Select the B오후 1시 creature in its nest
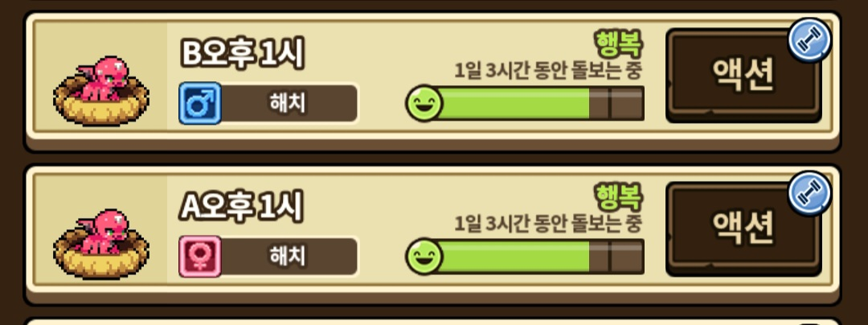The height and width of the screenshot is (325, 868). (101, 91)
